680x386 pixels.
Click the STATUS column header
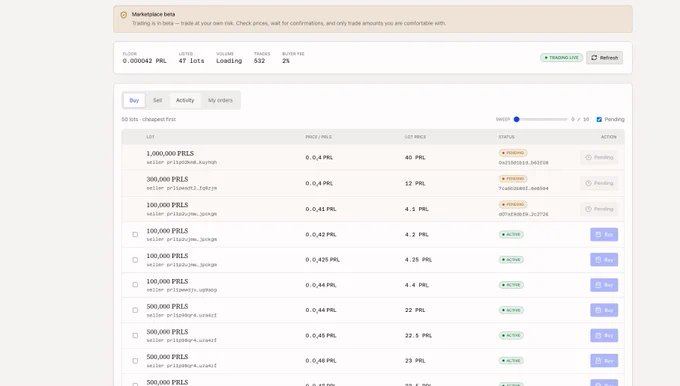(507, 137)
